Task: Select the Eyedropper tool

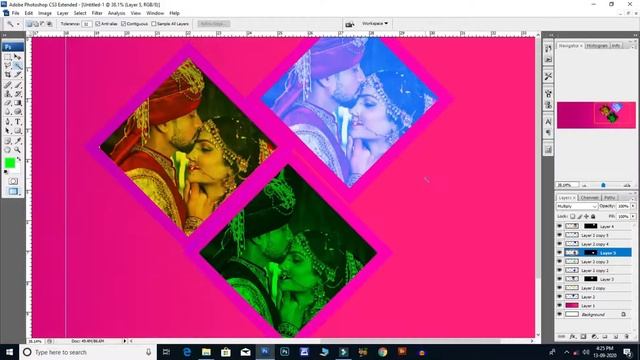Action: 18,141
